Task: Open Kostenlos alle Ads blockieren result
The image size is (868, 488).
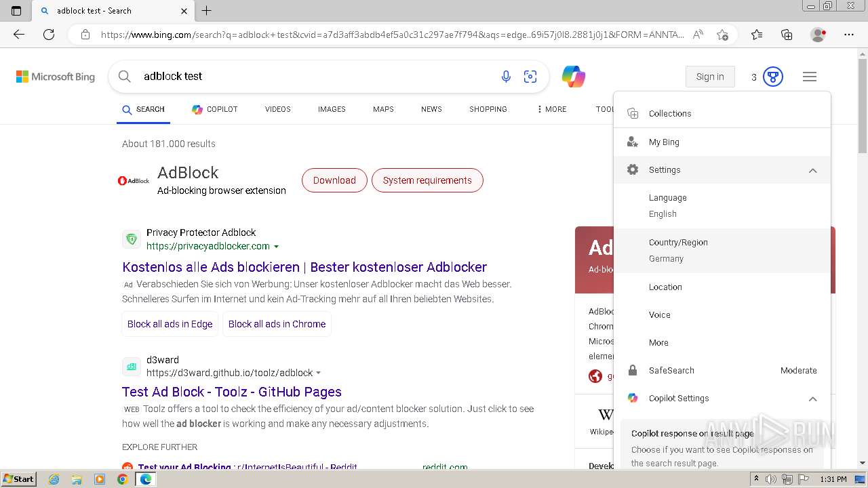Action: tap(304, 267)
